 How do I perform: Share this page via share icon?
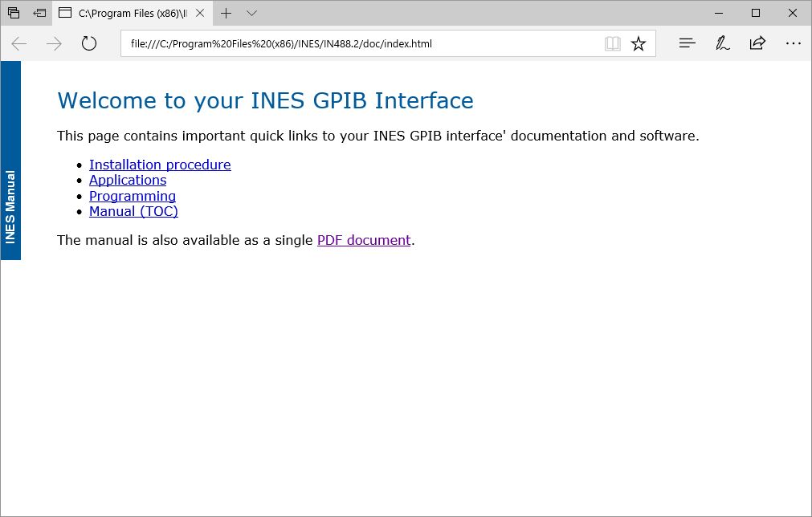[x=757, y=43]
